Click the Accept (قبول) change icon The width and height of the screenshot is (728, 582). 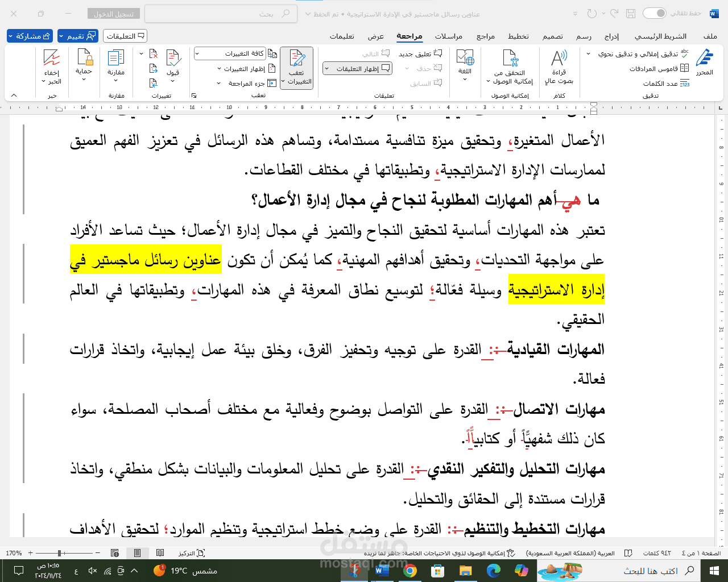click(173, 59)
